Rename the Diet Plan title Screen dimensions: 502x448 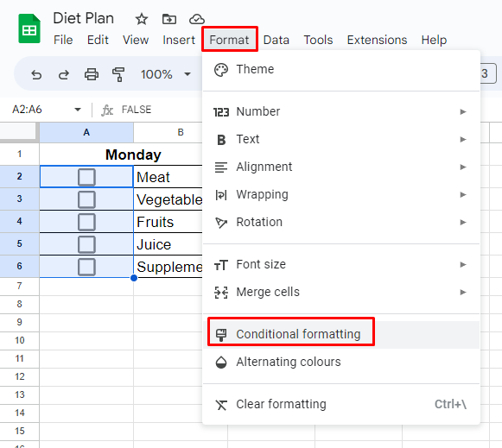coord(83,18)
